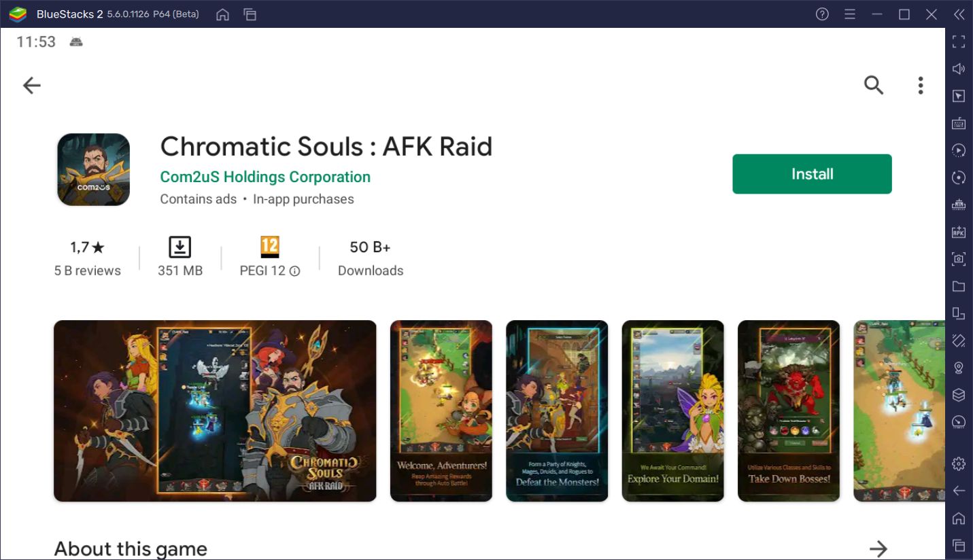Viewport: 973px width, 560px height.
Task: Open the three-dot overflow menu
Action: [x=921, y=85]
